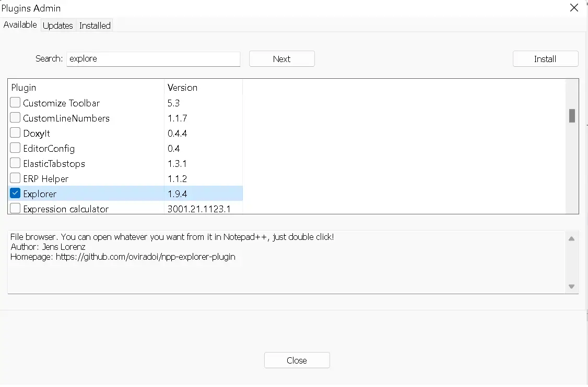Uncheck the Explorer plugin checkbox

pyautogui.click(x=15, y=194)
